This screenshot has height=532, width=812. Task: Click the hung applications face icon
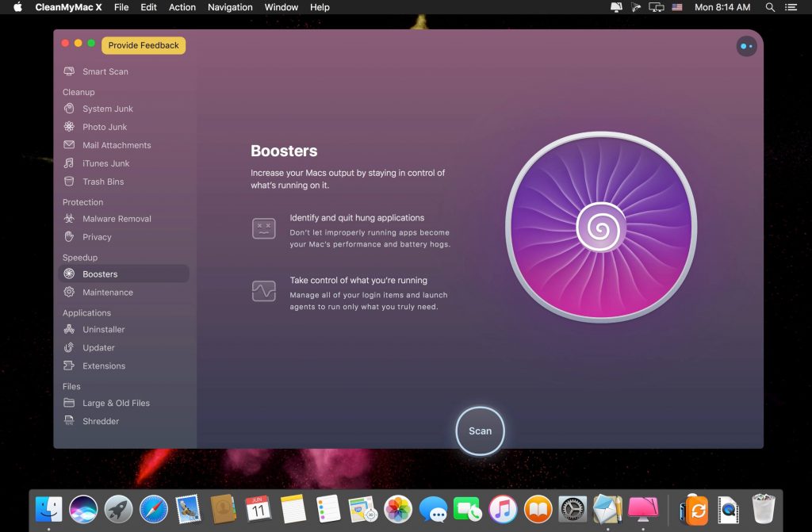(263, 228)
